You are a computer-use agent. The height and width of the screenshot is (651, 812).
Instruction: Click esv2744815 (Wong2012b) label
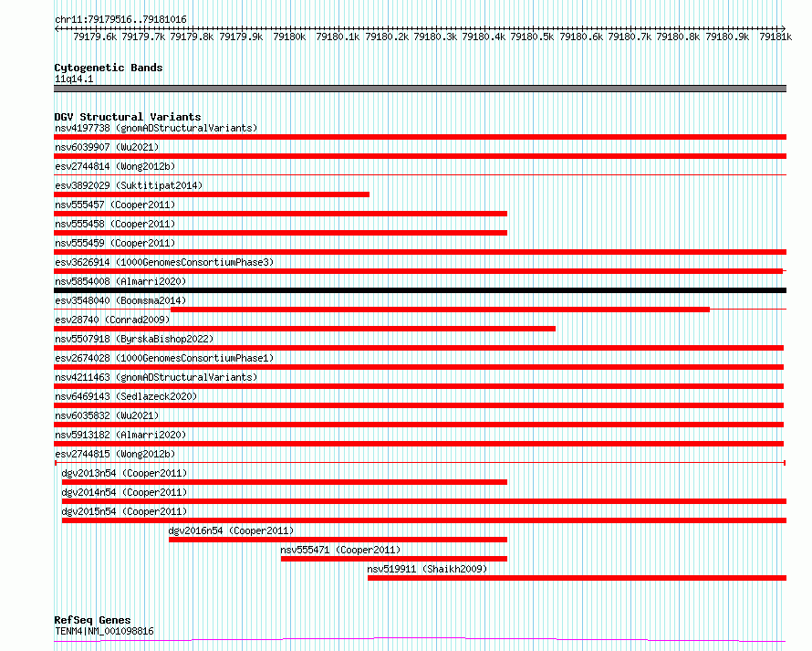click(x=115, y=454)
